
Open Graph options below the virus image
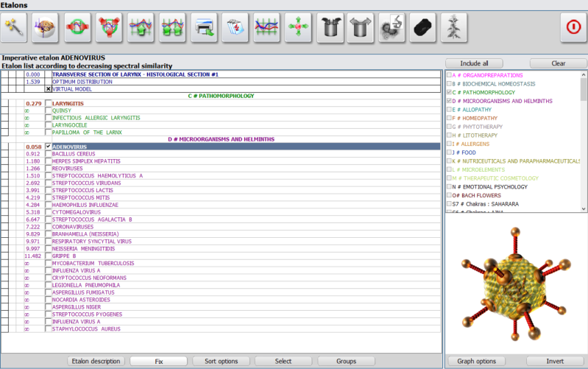coord(477,362)
